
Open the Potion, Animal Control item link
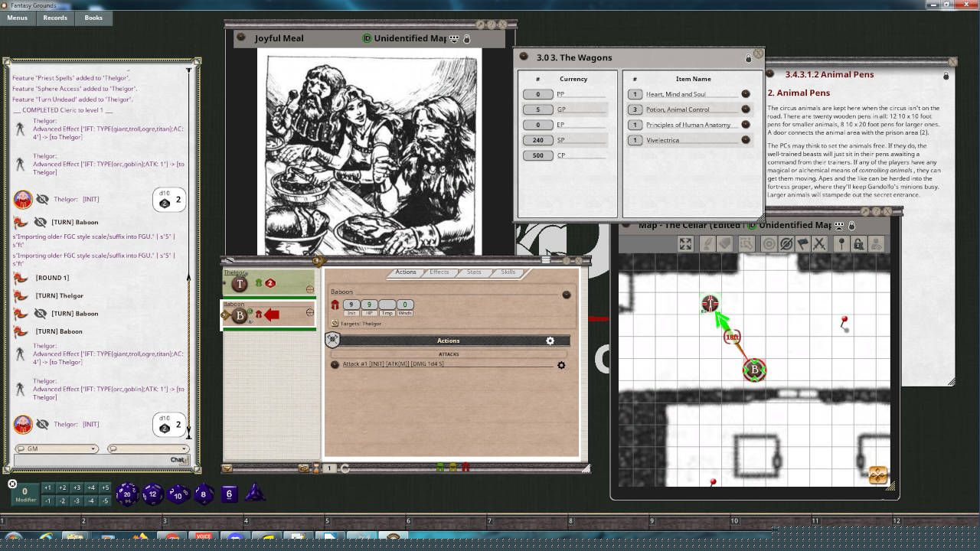(745, 109)
